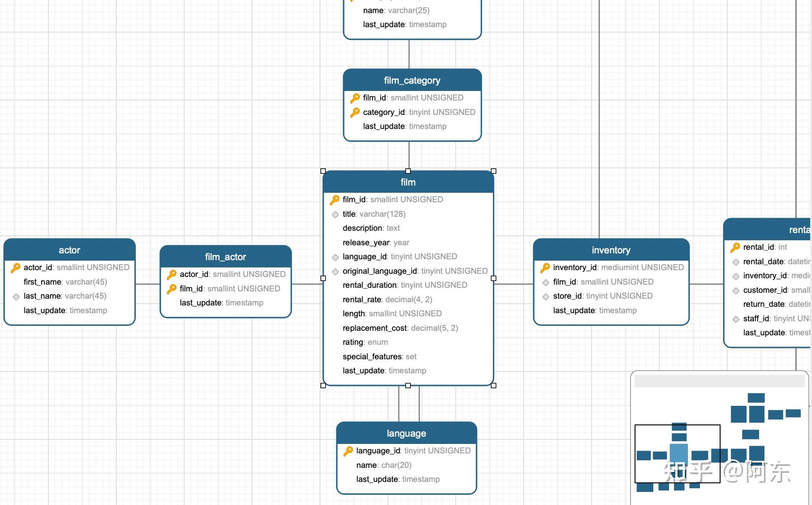Screen dimensions: 812x505
Task: Click first_name varchar(45) in actor table
Action: (x=65, y=282)
